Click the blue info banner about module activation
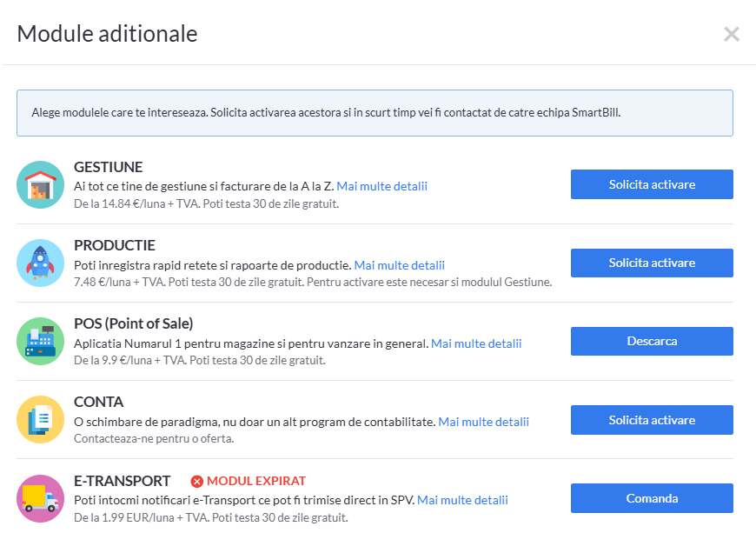 point(375,113)
